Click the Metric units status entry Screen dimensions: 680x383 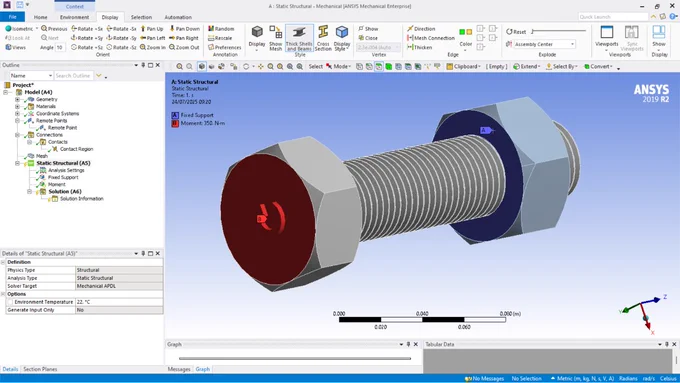[x=582, y=379]
